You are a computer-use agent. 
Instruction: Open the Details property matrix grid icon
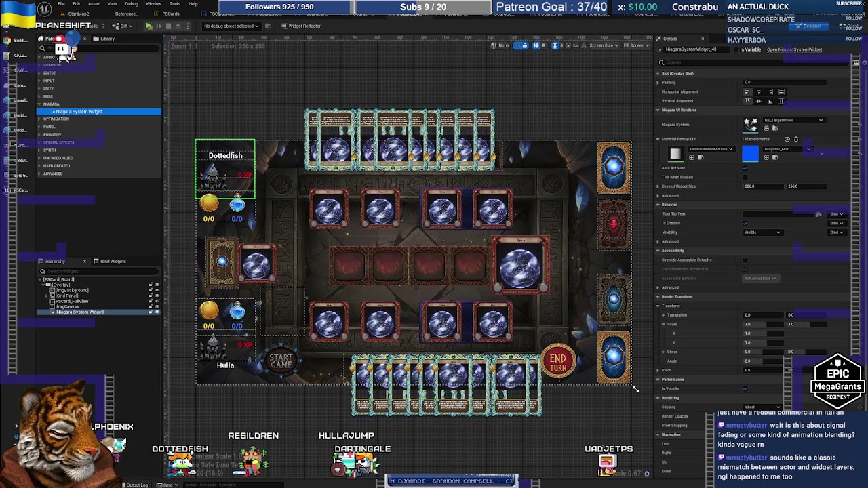pos(856,62)
